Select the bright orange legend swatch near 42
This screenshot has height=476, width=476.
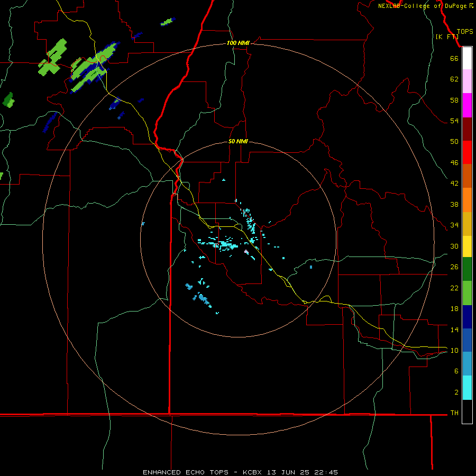coord(467,200)
